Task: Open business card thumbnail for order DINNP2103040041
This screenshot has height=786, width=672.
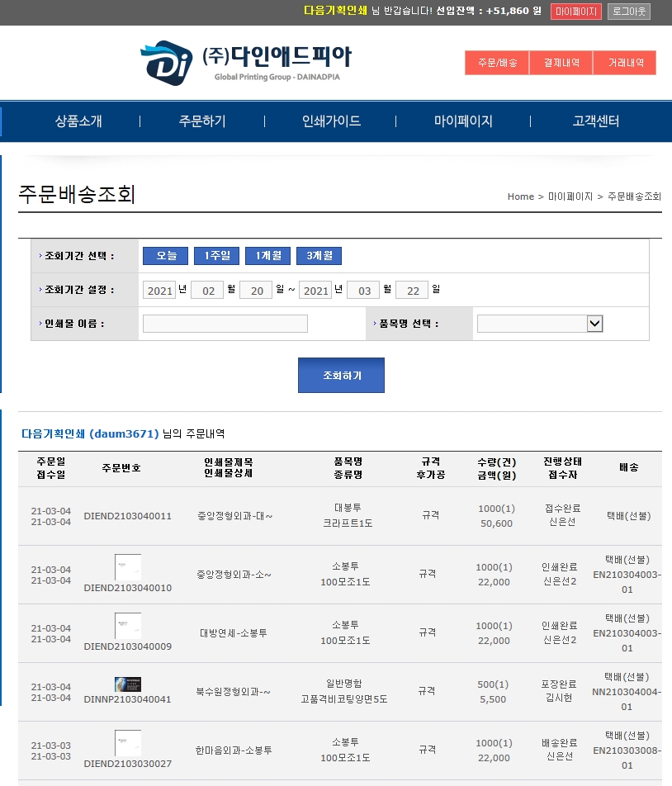Action: (x=128, y=684)
